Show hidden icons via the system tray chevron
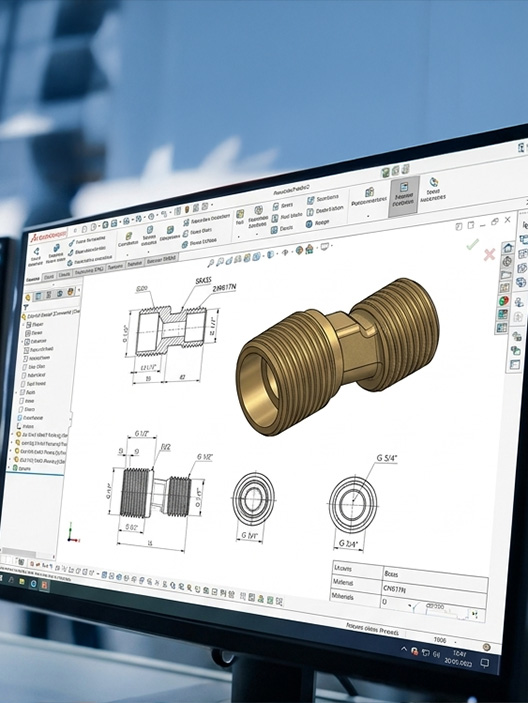Image resolution: width=528 pixels, height=703 pixels. (x=404, y=649)
